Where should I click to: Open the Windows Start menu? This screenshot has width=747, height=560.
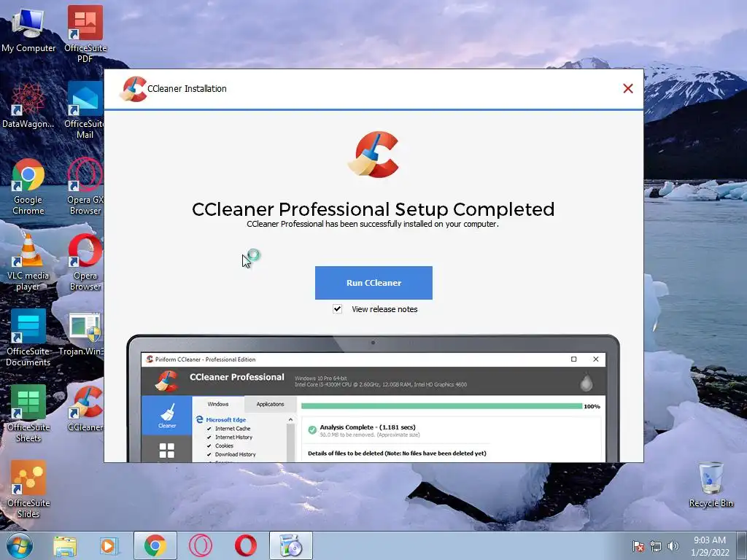point(20,545)
